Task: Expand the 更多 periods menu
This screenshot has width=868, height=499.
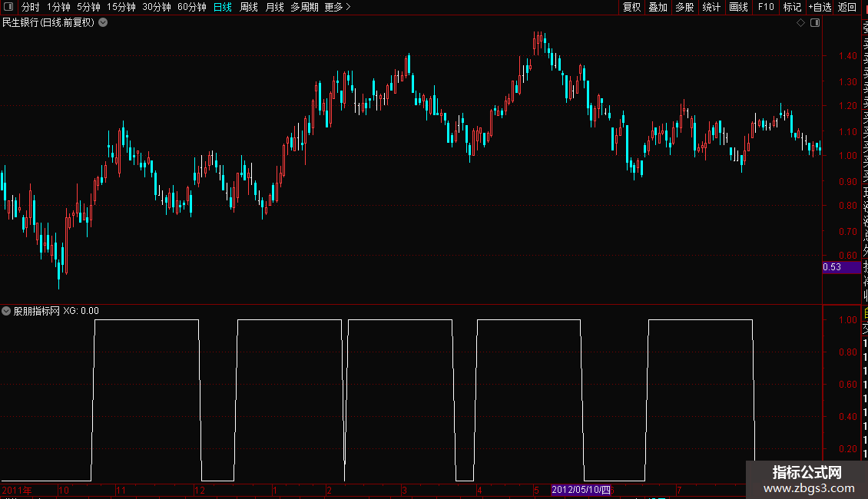Action: (x=338, y=7)
